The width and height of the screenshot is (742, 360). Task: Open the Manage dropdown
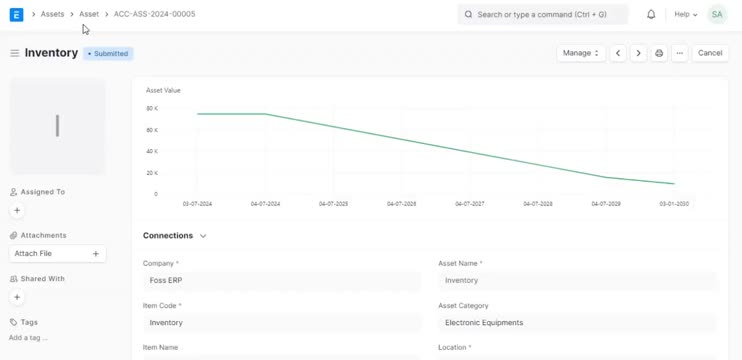(581, 53)
